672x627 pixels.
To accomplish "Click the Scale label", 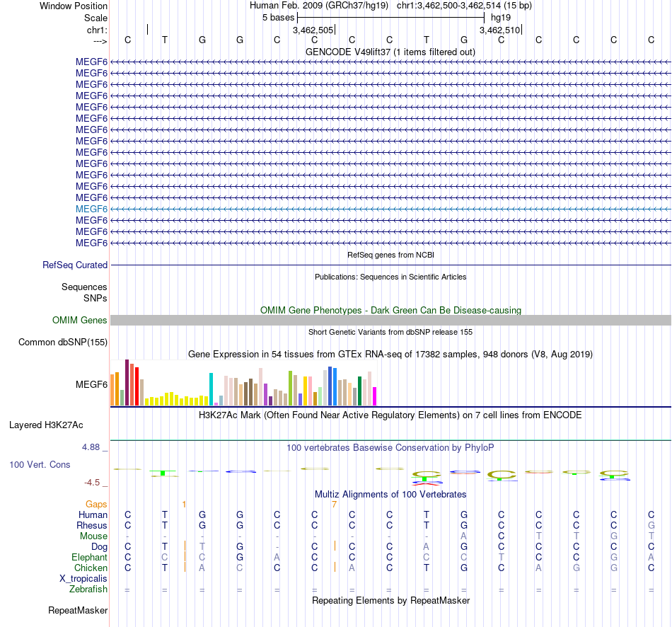I will pyautogui.click(x=95, y=18).
